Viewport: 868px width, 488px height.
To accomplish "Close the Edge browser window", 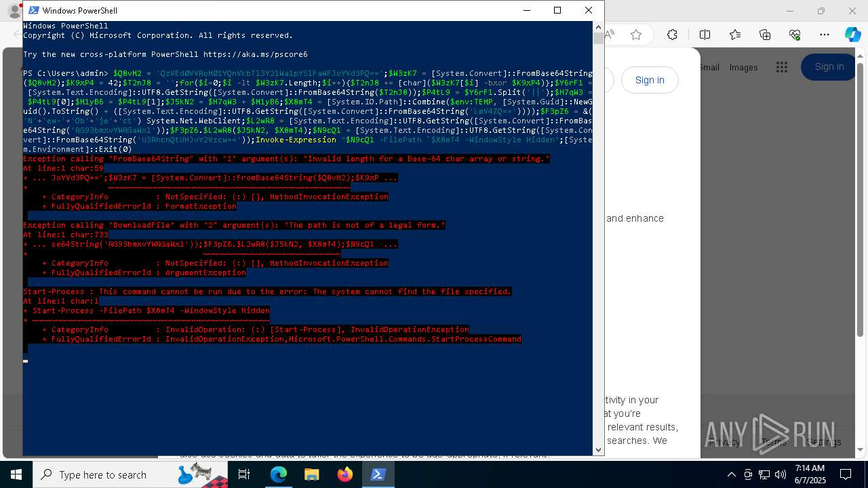I will (852, 11).
